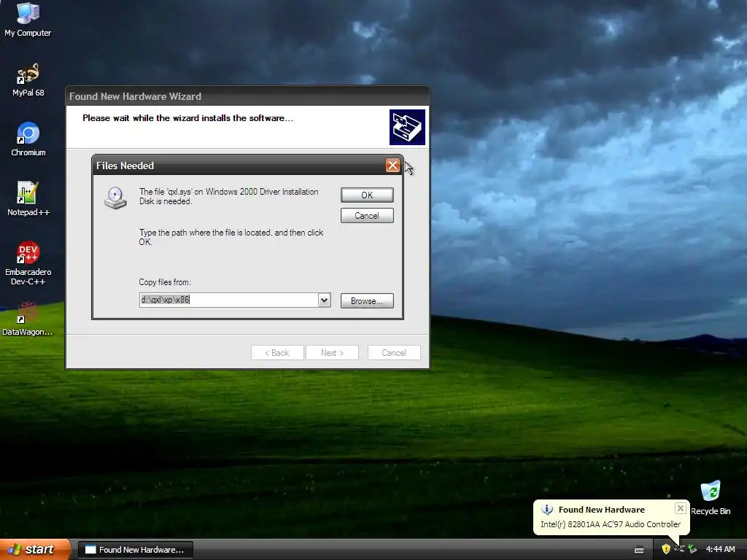Open the Start menu
Viewport: 747px width, 560px height.
pyautogui.click(x=35, y=549)
